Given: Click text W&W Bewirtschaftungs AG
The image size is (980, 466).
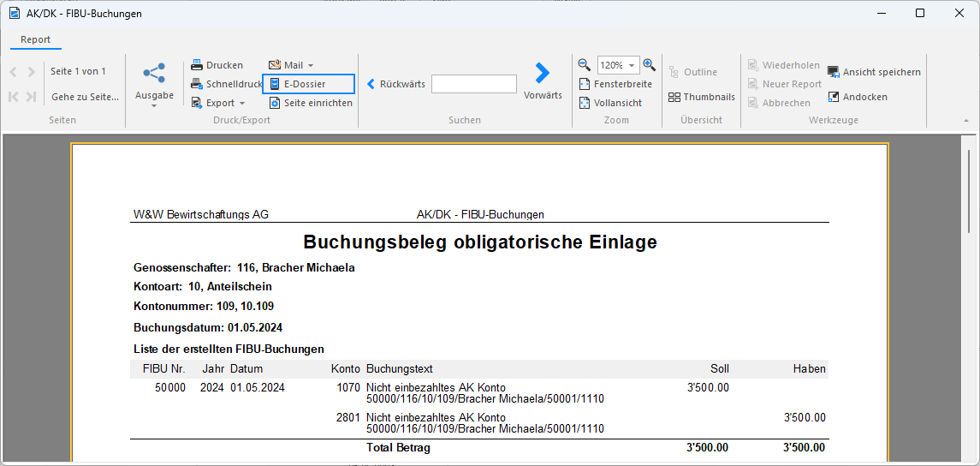Looking at the screenshot, I should point(201,214).
